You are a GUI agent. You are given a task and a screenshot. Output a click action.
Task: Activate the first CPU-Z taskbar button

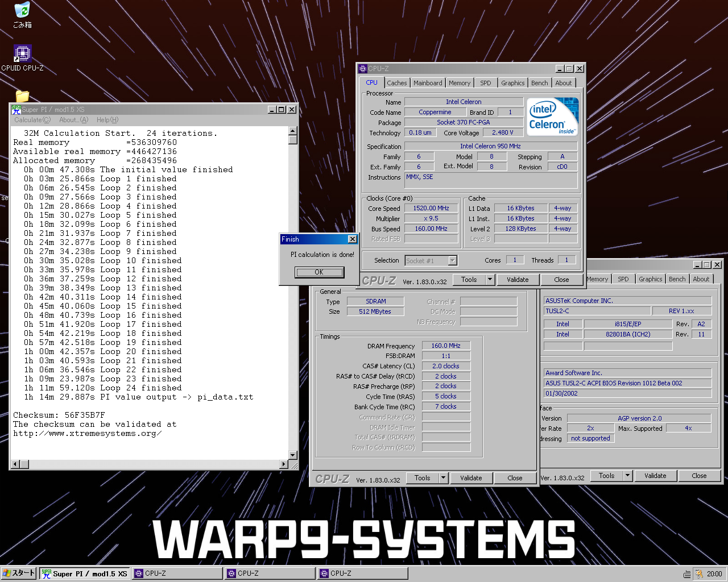pos(177,573)
